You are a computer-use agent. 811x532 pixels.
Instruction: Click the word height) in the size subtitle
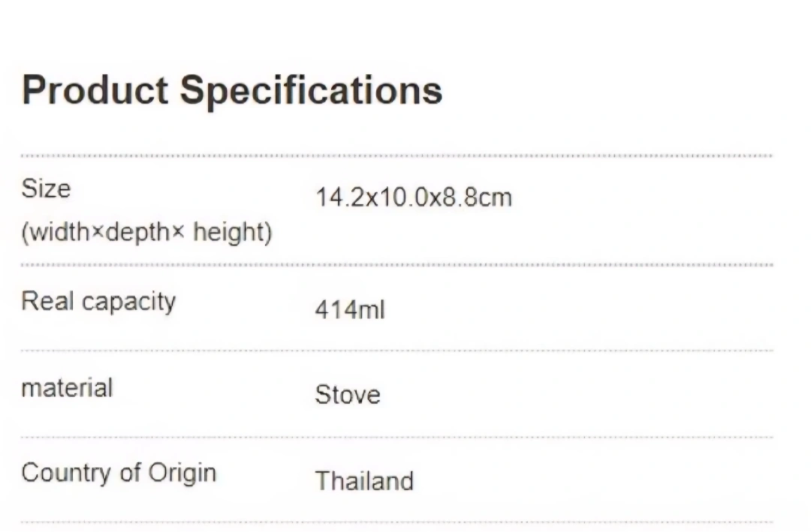tap(233, 232)
